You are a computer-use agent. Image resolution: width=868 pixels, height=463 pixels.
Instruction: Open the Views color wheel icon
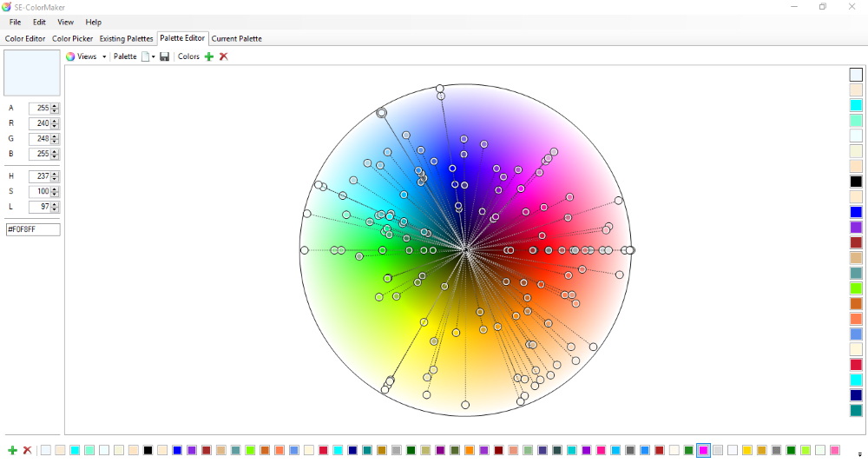pos(70,56)
